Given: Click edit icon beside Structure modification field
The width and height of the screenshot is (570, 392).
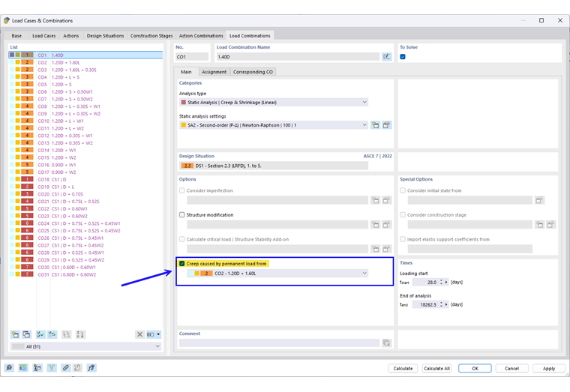Looking at the screenshot, I should point(386,225).
